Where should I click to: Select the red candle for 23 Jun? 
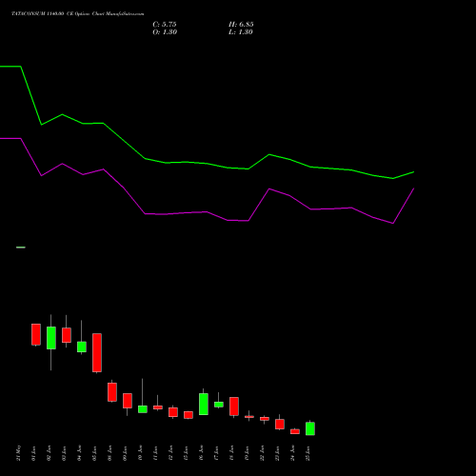click(x=280, y=425)
